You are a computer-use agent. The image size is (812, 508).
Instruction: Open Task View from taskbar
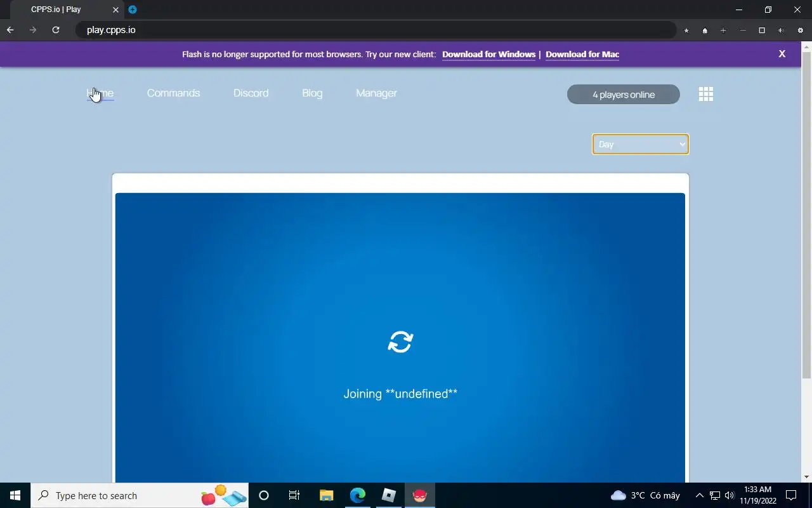click(x=294, y=495)
